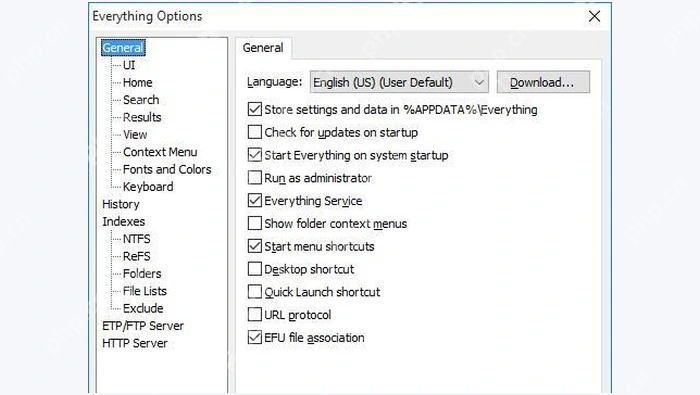
Task: Uncheck Start Everything on system startup
Action: click(254, 155)
